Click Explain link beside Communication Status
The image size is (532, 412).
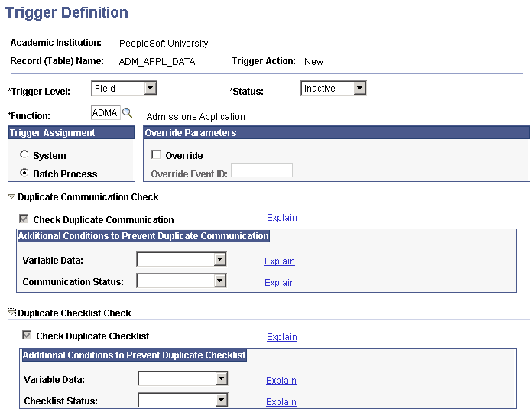280,282
